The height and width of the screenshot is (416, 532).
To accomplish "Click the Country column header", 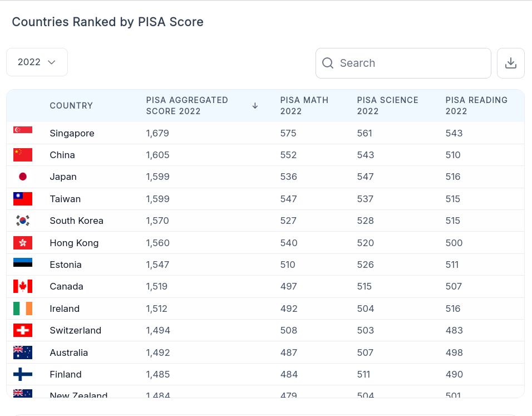I will [x=71, y=106].
